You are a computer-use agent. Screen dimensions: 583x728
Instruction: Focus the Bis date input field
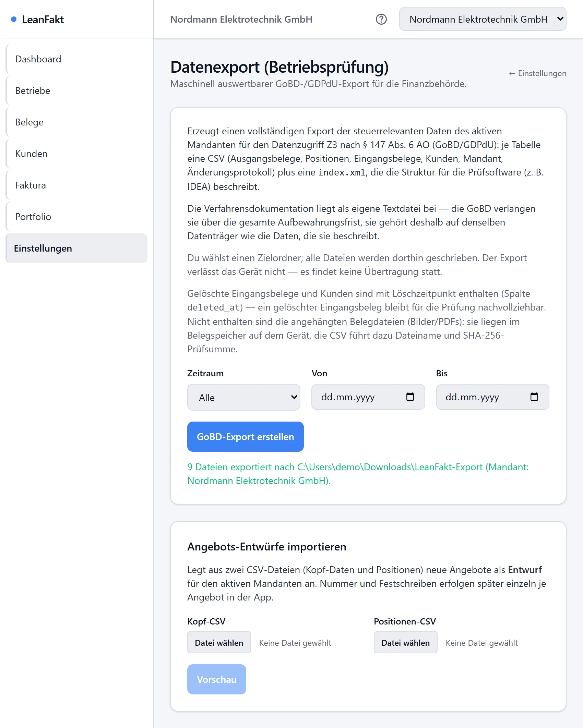tap(492, 397)
